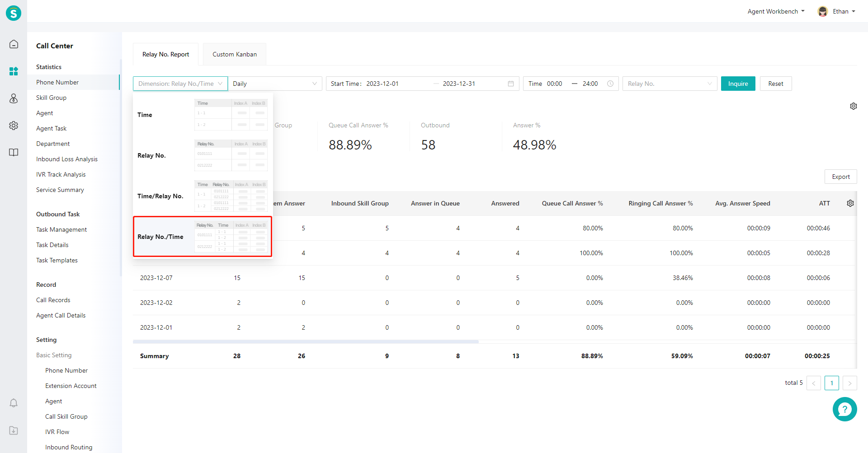Open Call Skill Group
The image size is (868, 453).
point(66,416)
